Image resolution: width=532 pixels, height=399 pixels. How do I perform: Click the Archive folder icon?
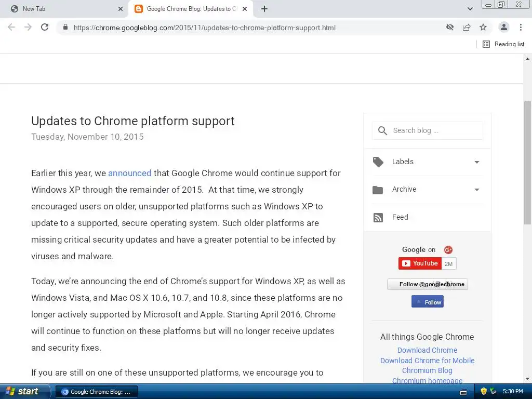click(x=378, y=190)
